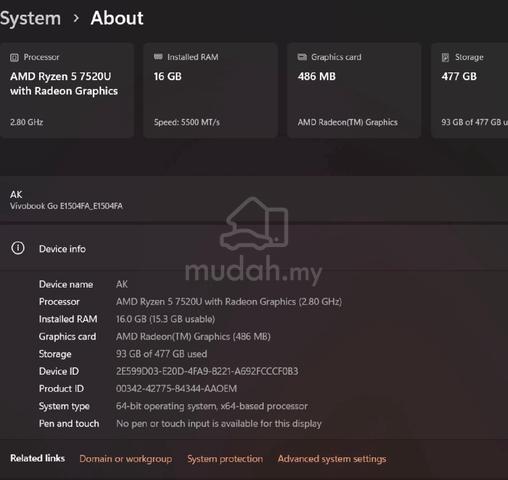Click the Graphics card icon
Viewport: 508px width, 480px height.
tap(302, 57)
